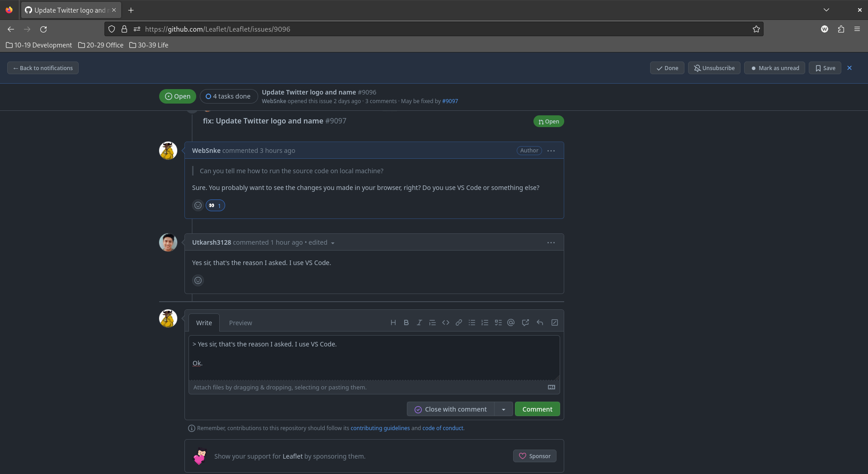The height and width of the screenshot is (474, 868).
Task: Open the options menu on WebSnke's comment
Action: [x=550, y=151]
